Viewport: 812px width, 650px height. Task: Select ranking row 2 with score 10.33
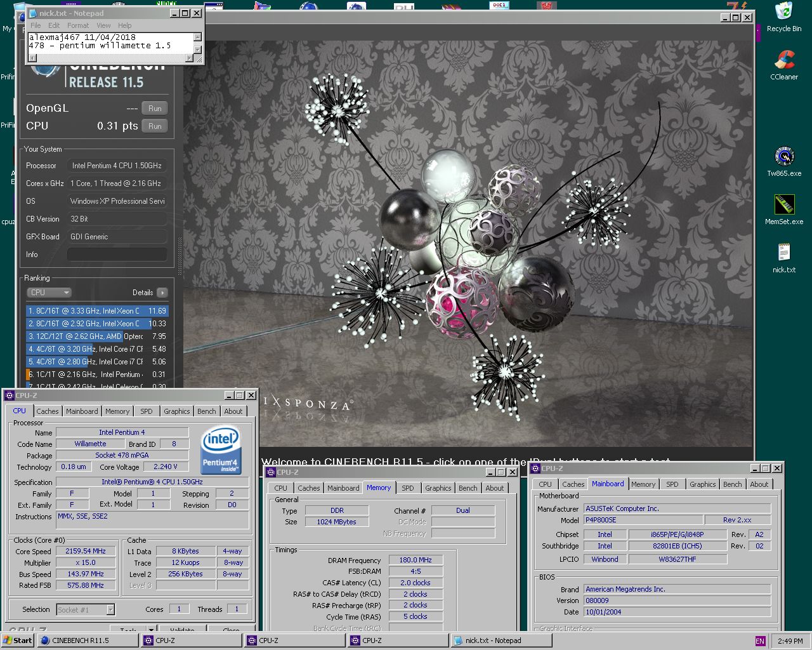pyautogui.click(x=97, y=324)
